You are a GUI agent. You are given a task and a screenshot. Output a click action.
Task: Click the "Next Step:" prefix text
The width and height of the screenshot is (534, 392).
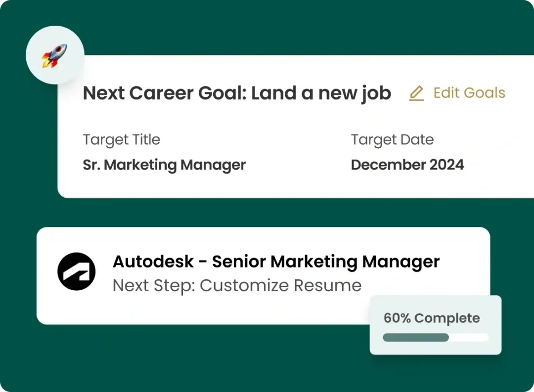point(154,285)
